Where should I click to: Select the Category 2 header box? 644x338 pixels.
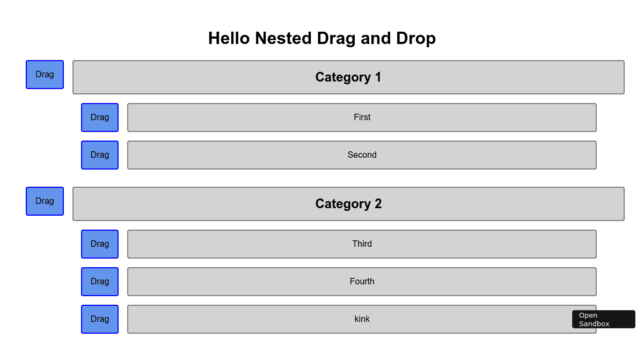(348, 204)
